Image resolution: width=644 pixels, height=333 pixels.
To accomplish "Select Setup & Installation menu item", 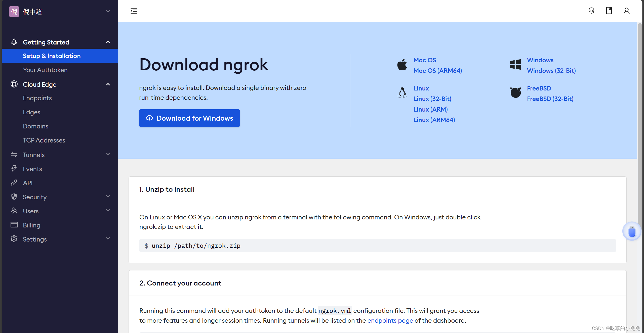I will [60, 56].
